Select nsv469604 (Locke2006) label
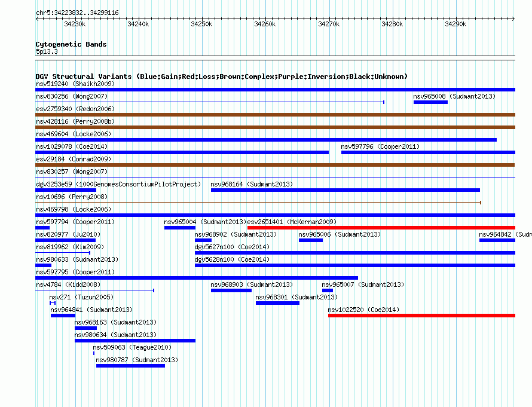The width and height of the screenshot is (532, 407). [74, 134]
